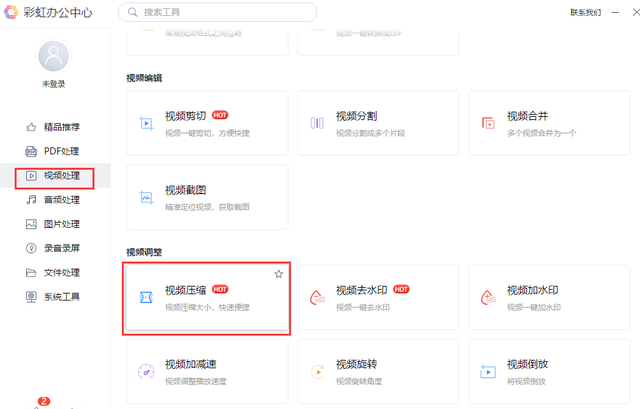
Task: Click the record icon beside 录音录屏
Action: click(x=31, y=248)
